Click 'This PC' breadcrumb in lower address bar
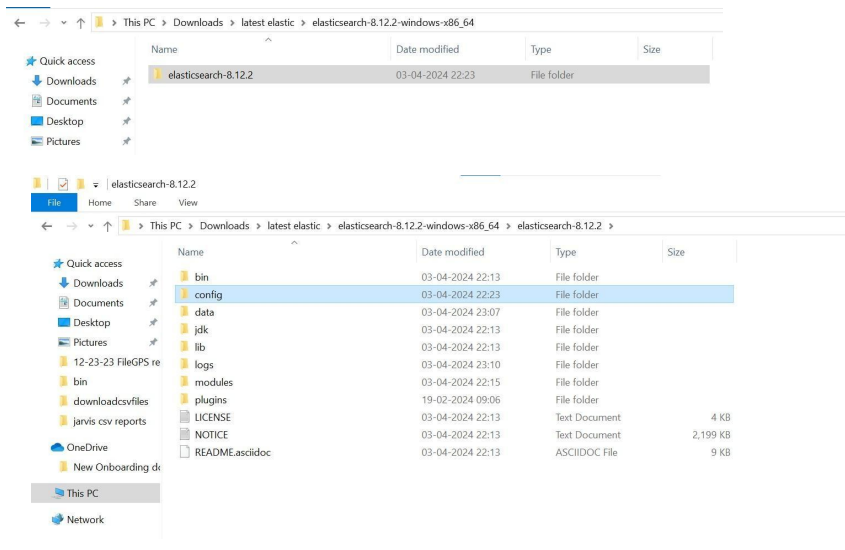Screen dimensions: 845x550 [165, 226]
